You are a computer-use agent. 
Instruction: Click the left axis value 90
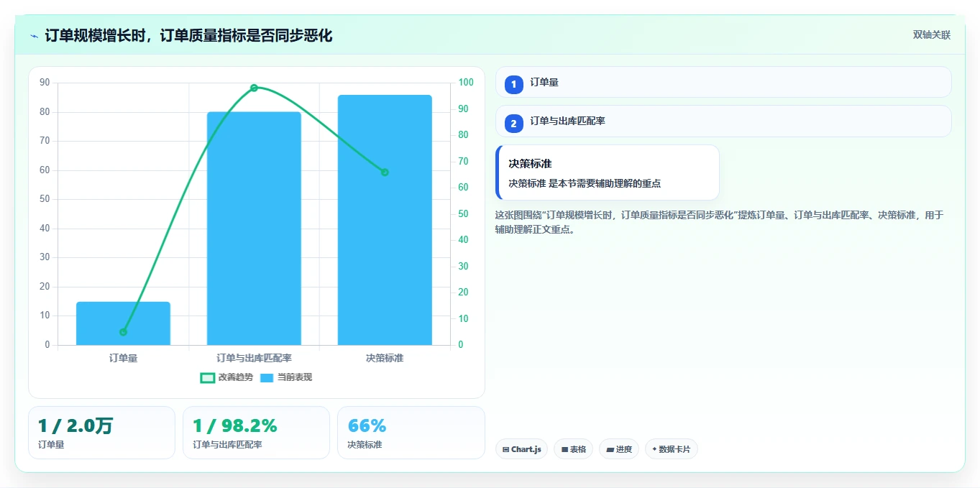pos(45,83)
